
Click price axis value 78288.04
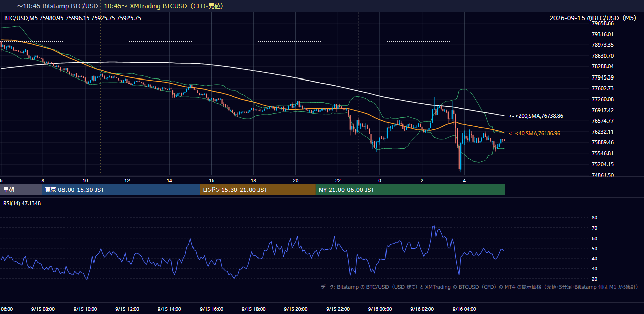pos(602,66)
